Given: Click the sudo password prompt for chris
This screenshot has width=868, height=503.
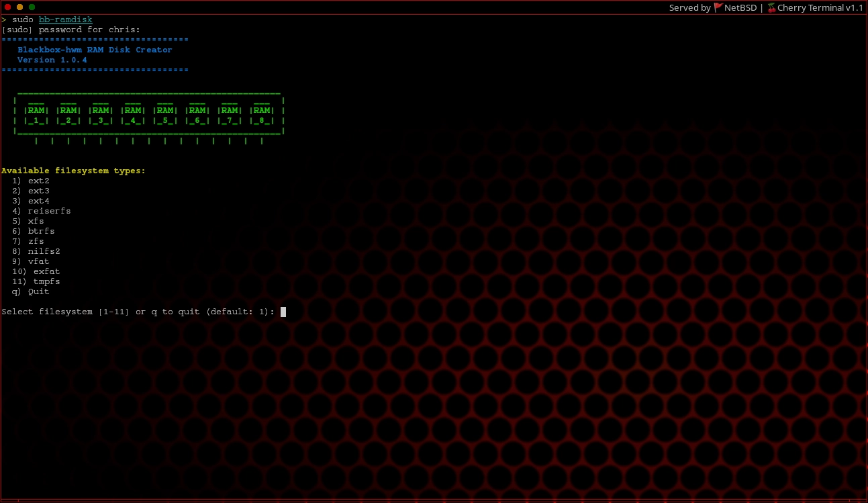Looking at the screenshot, I should point(71,30).
